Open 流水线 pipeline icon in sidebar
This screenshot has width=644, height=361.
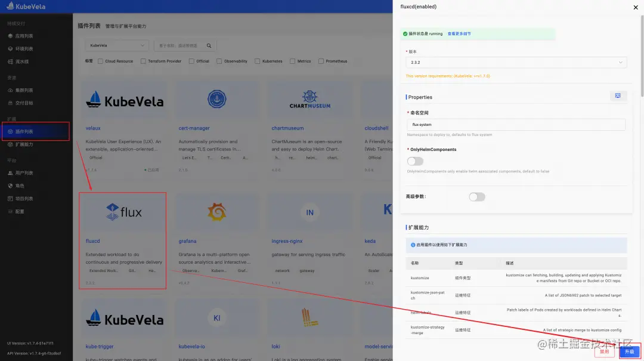pyautogui.click(x=10, y=61)
